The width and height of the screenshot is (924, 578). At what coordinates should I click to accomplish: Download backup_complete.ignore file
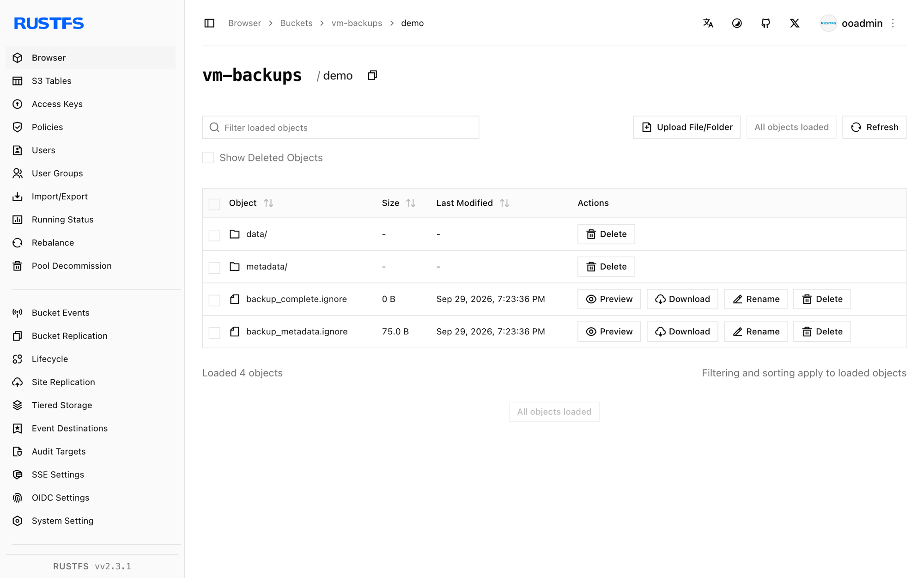pos(682,299)
